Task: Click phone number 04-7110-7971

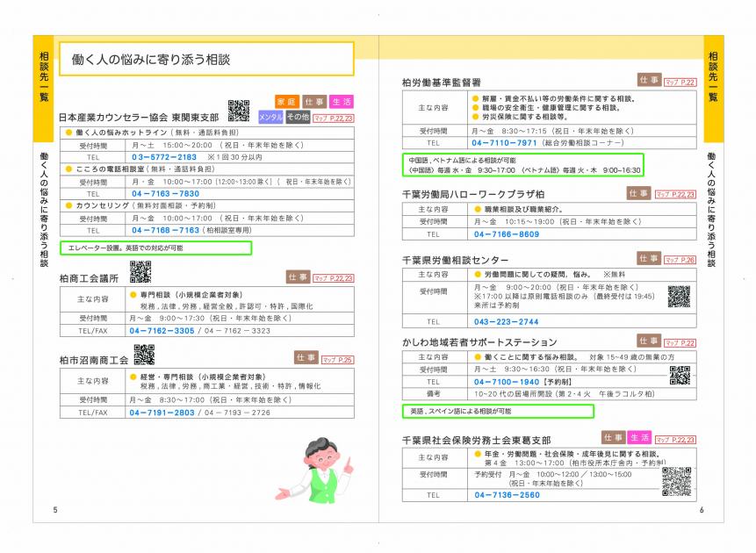Action: (504, 142)
